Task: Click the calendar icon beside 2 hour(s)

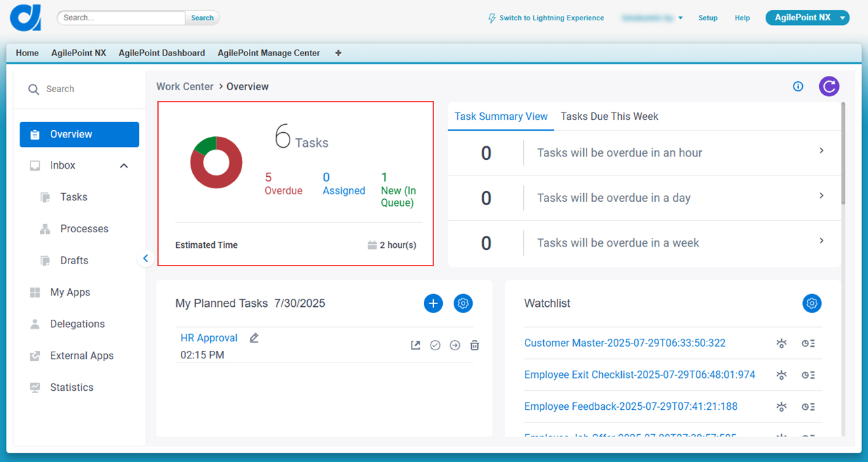Action: (x=372, y=245)
